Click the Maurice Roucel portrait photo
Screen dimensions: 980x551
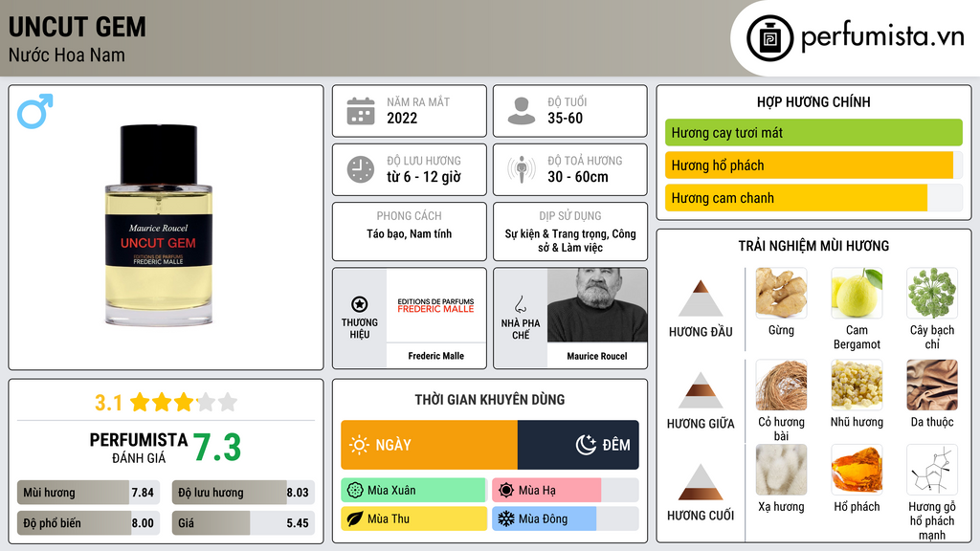click(x=597, y=305)
